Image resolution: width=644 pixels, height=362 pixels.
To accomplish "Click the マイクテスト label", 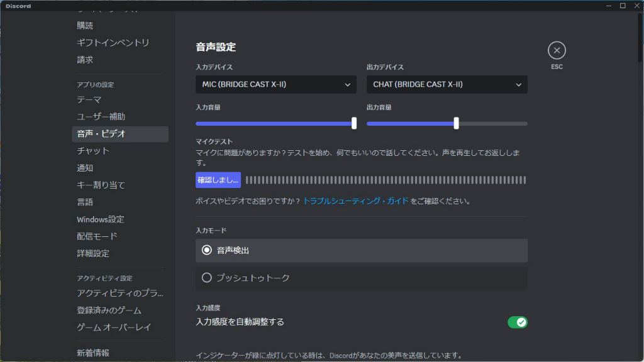I will coord(214,141).
